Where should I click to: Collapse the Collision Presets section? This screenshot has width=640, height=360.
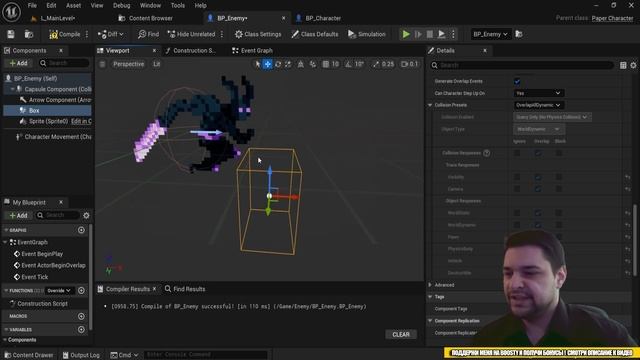click(x=430, y=105)
